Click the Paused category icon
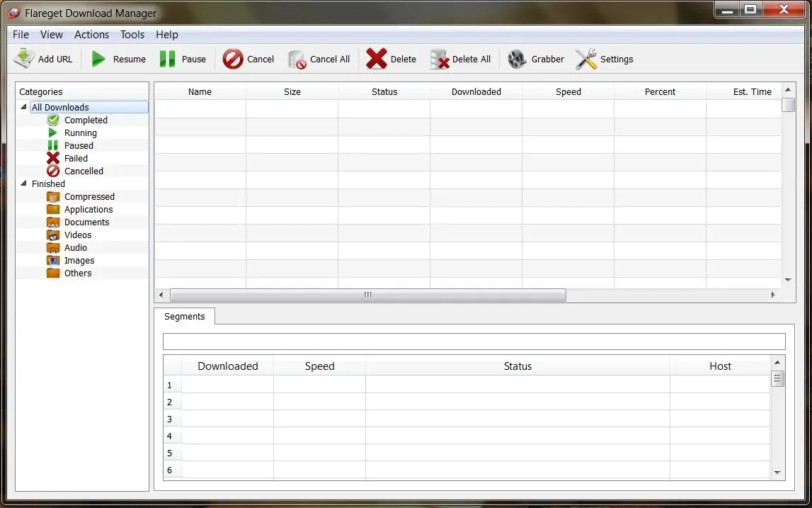 pos(53,146)
